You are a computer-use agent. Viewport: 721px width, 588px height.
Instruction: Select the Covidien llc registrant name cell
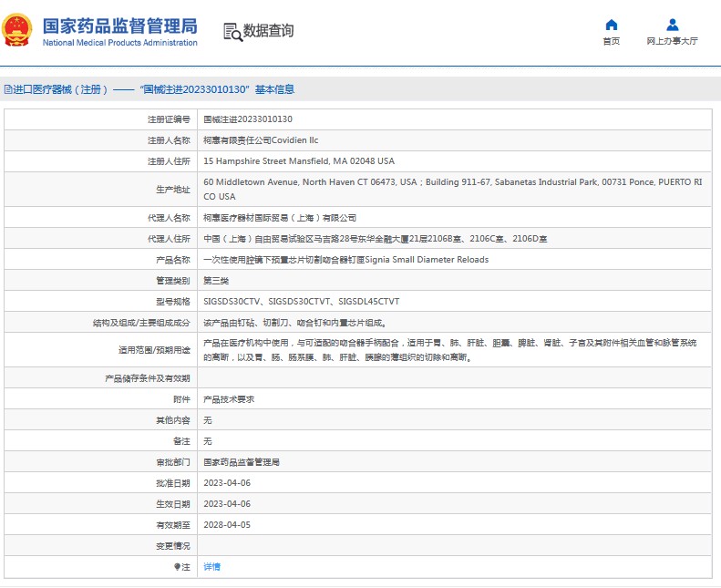[x=261, y=140]
